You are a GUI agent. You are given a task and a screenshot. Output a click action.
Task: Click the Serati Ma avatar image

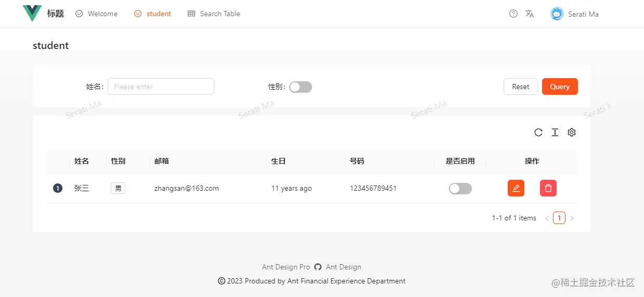[557, 14]
